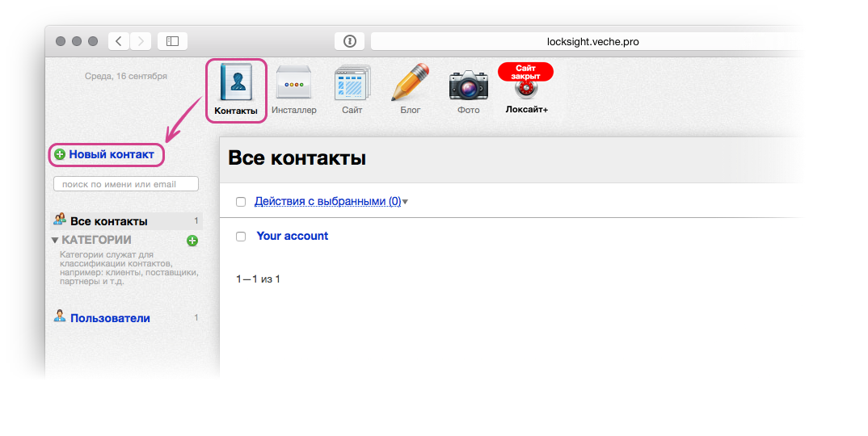
Task: Click the 1—1 из 1 pagination text
Action: coord(258,279)
